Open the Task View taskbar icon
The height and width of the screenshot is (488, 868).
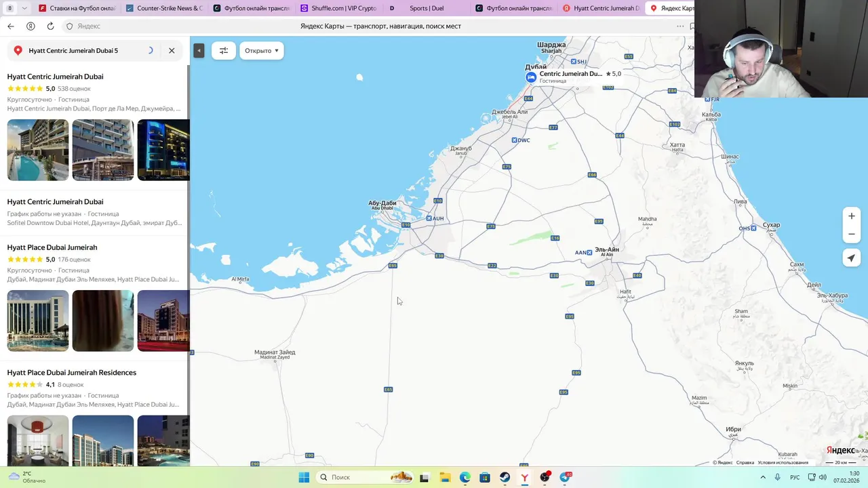[425, 477]
